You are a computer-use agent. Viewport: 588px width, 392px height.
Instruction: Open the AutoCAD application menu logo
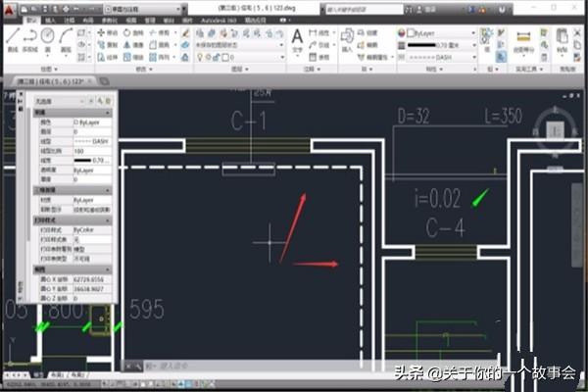point(9,9)
